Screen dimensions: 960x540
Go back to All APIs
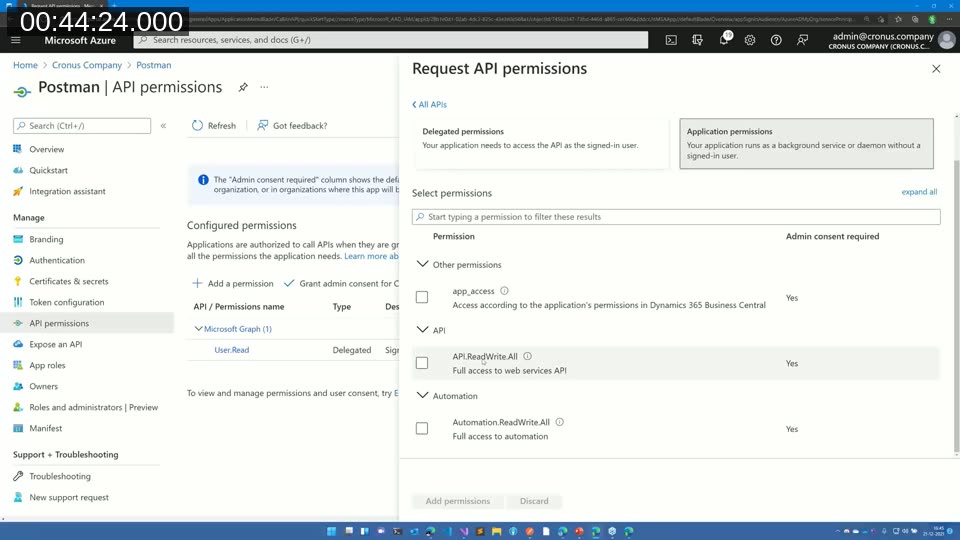click(x=430, y=105)
